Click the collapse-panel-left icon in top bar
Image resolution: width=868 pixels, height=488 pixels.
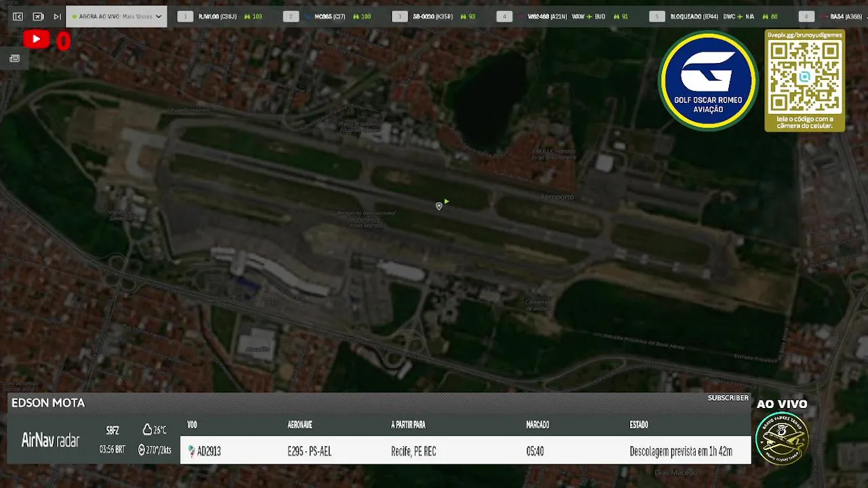(18, 16)
